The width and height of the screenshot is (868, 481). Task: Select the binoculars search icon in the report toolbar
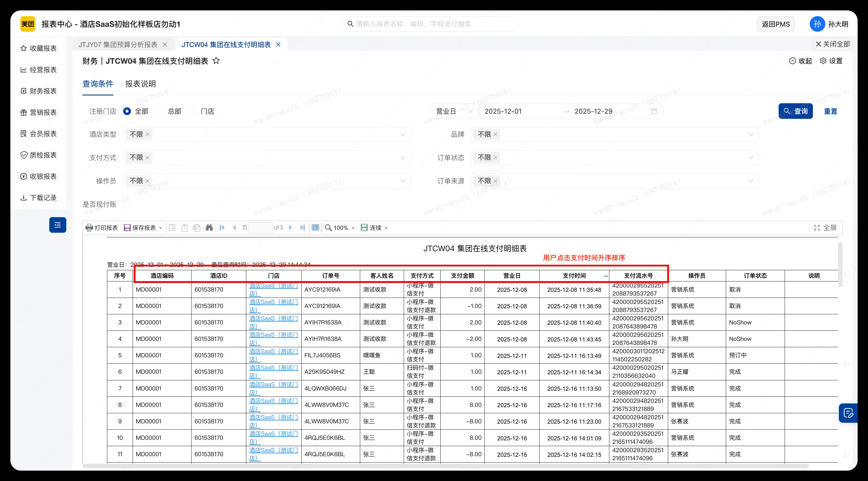[x=209, y=228]
